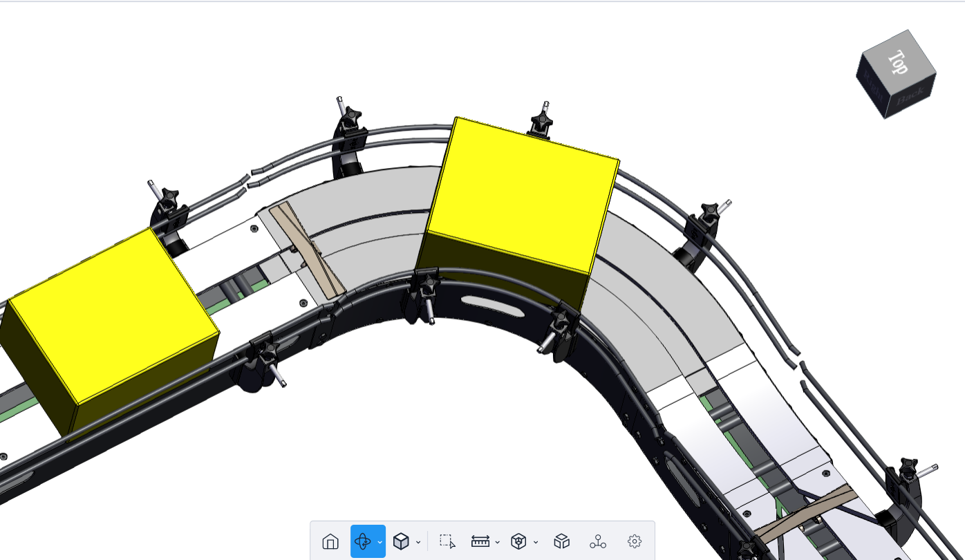Click the Back face of the view cube

pos(912,97)
